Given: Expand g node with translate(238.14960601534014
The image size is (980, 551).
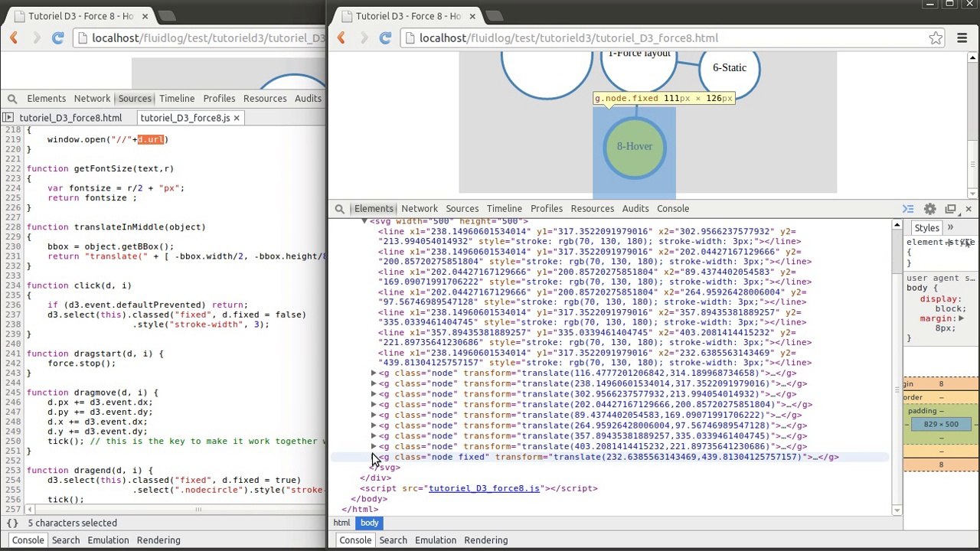Looking at the screenshot, I should pos(374,383).
